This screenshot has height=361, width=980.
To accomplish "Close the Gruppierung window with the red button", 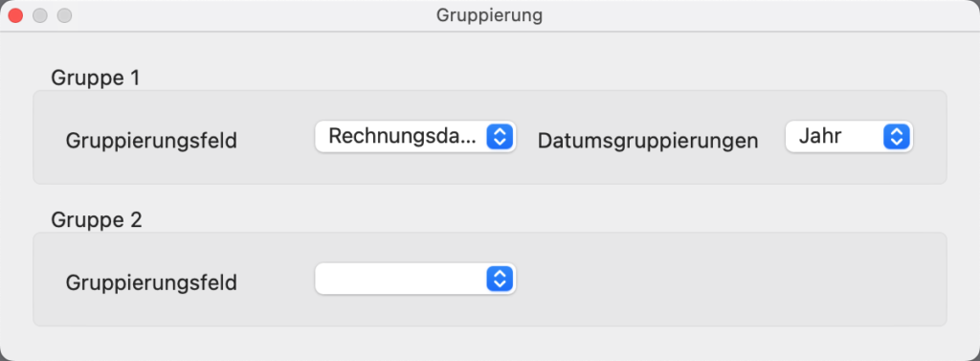I will [x=15, y=15].
